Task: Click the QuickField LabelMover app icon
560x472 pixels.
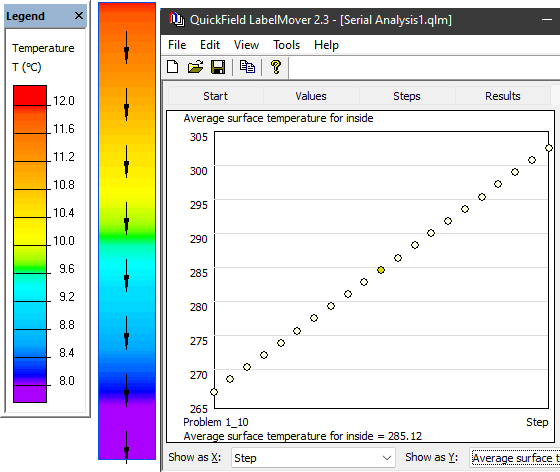Action: [176, 19]
